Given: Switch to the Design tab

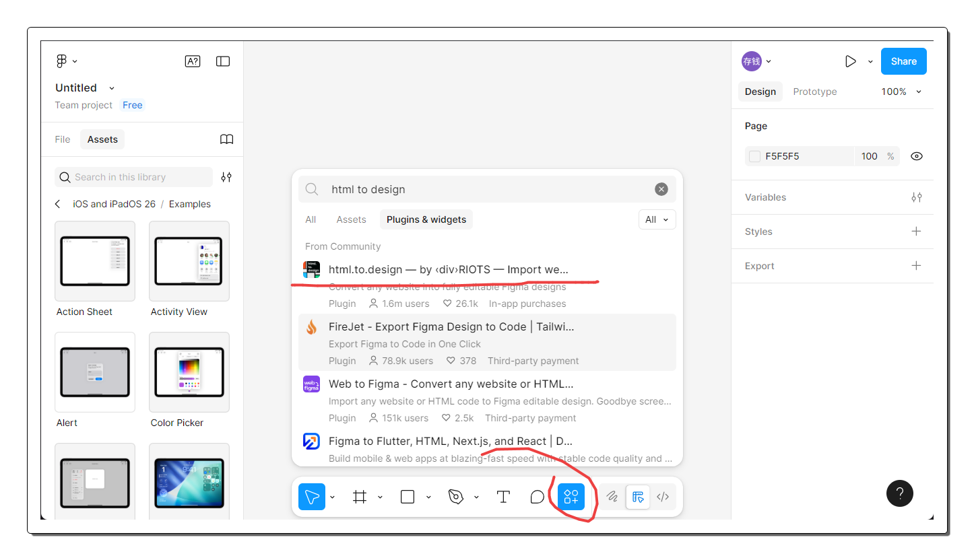Looking at the screenshot, I should pos(760,92).
